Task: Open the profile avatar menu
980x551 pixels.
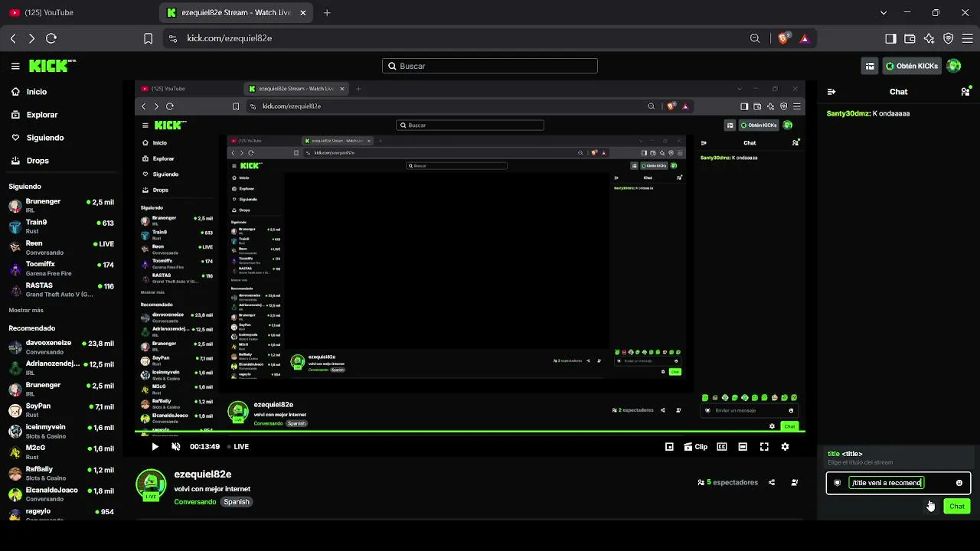Action: pyautogui.click(x=954, y=66)
